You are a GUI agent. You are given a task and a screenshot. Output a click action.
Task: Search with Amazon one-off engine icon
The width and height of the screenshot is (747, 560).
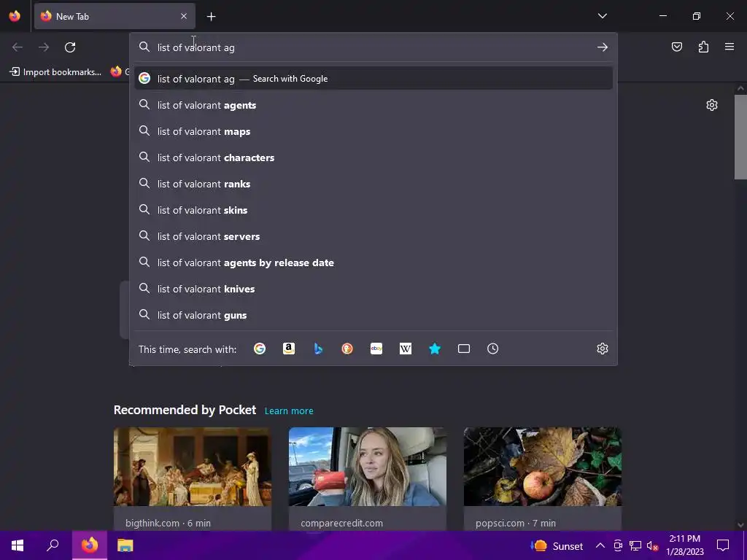pos(289,349)
